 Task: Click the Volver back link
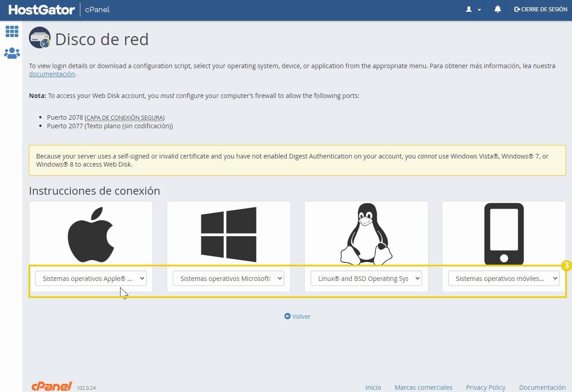pos(298,317)
